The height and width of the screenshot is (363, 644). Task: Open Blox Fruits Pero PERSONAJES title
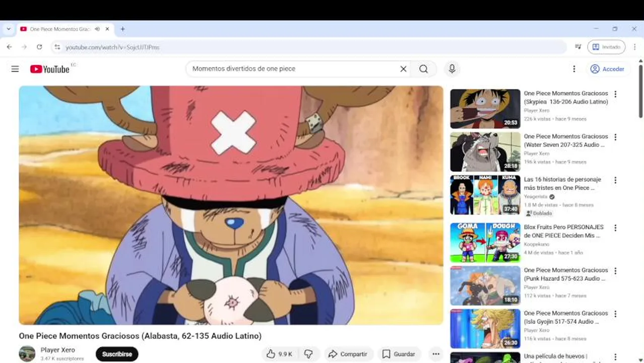[x=564, y=231]
